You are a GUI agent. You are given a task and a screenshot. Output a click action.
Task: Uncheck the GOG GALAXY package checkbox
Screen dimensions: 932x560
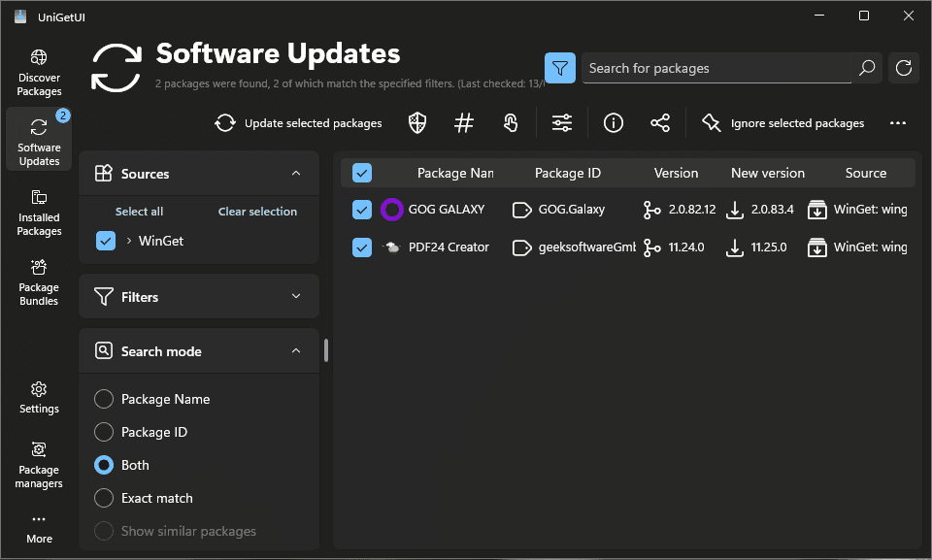pos(362,209)
